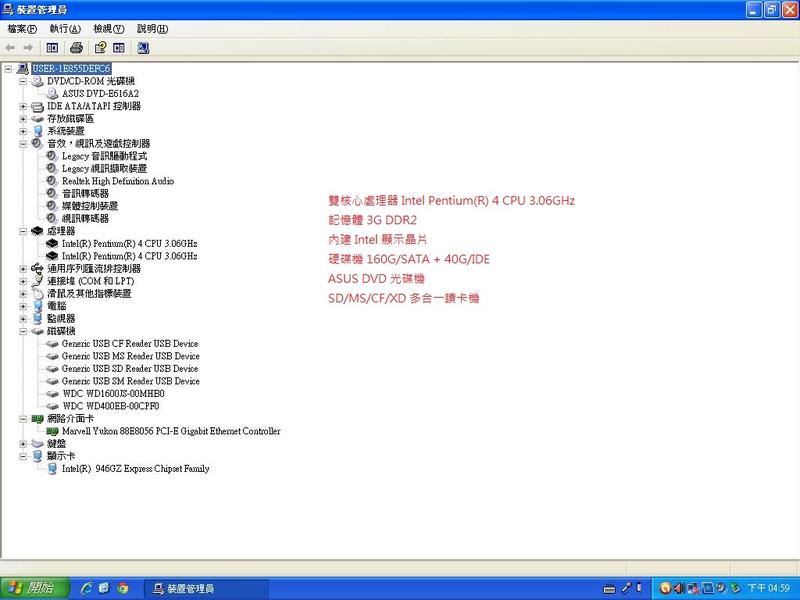Click the Print toolbar icon
This screenshot has width=800, height=600.
pos(77,48)
